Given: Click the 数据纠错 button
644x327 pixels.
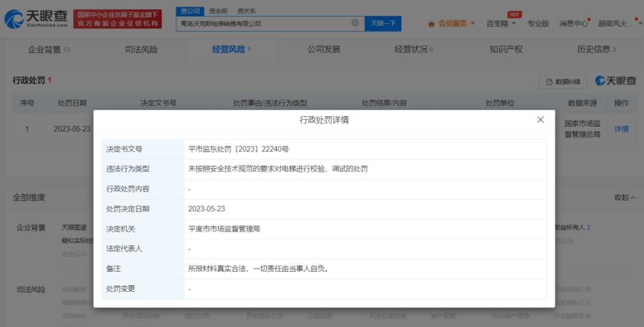Looking at the screenshot, I should (563, 82).
